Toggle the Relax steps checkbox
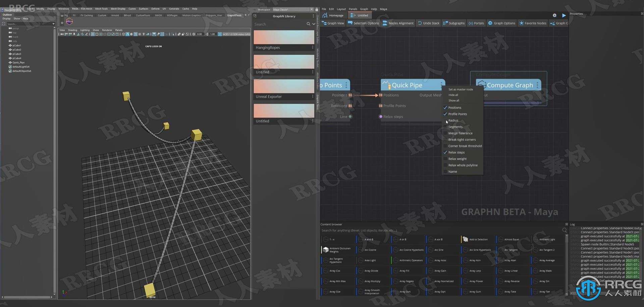The height and width of the screenshot is (307, 644). click(445, 152)
